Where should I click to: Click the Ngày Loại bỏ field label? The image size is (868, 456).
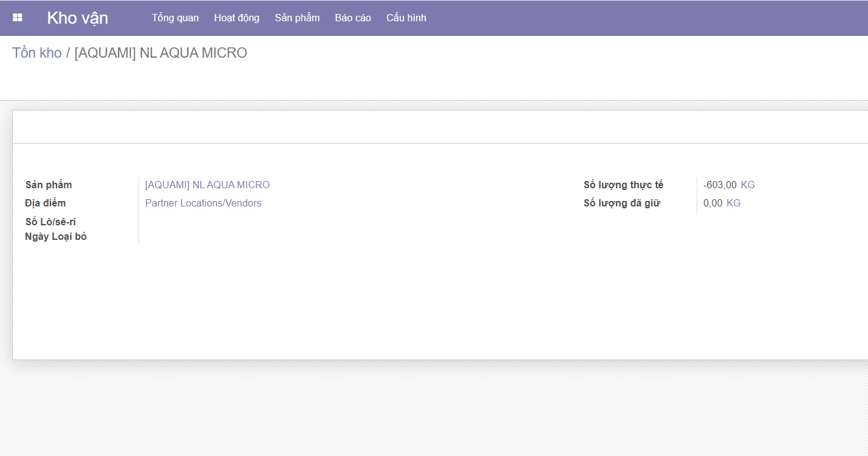[x=56, y=236]
